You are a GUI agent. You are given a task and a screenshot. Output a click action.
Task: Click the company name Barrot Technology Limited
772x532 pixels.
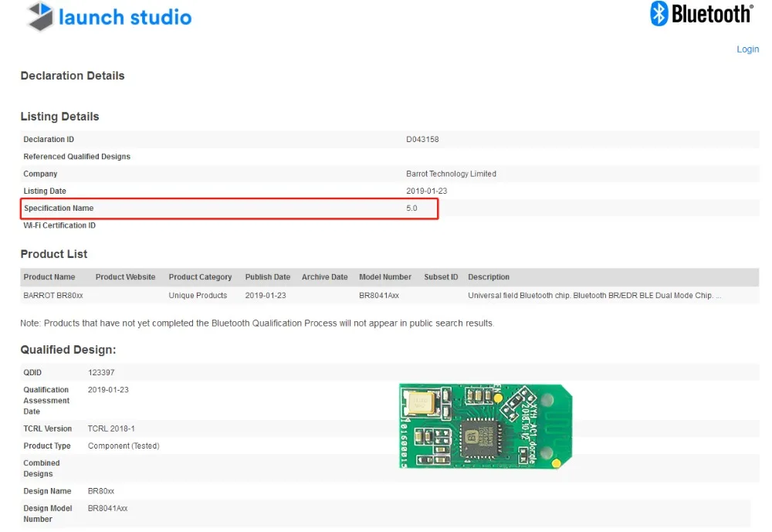[x=451, y=174]
